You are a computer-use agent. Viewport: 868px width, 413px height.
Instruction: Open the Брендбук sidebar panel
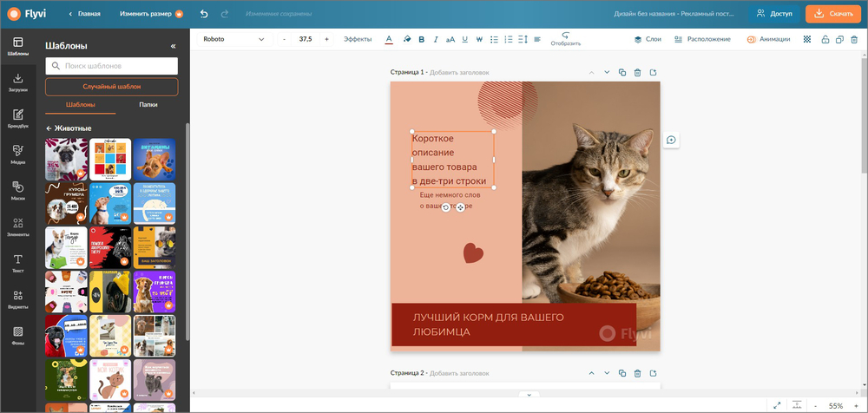(x=17, y=119)
